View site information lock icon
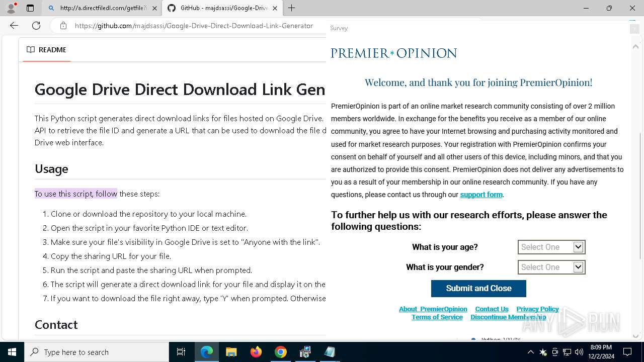 (x=63, y=26)
